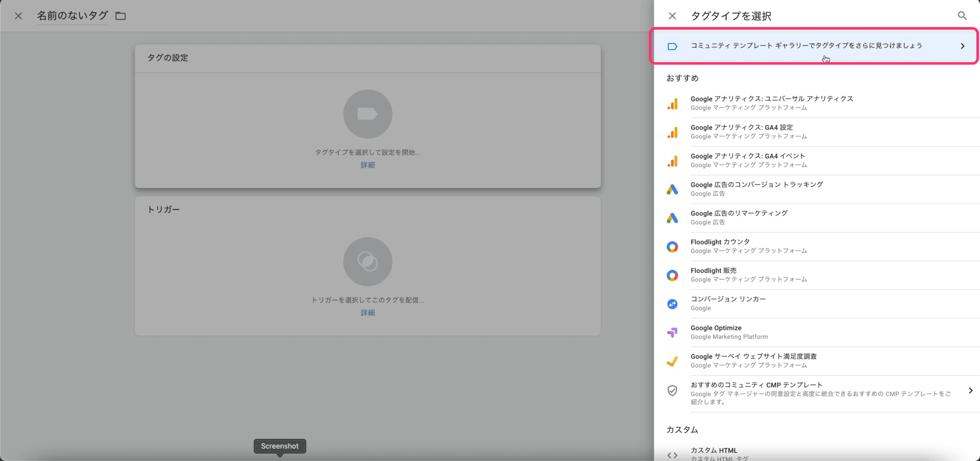Select Floodlight 販売 tag type
This screenshot has width=980, height=461.
pos(816,275)
